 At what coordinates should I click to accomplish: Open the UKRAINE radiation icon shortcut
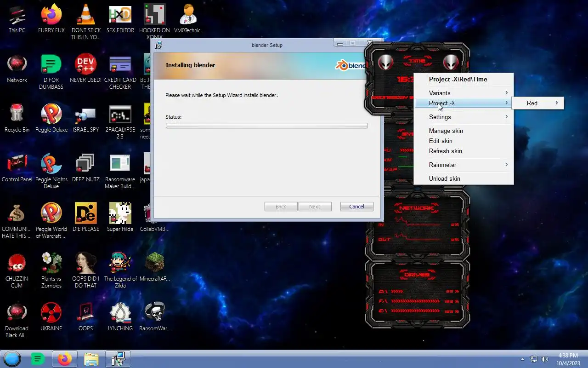click(x=51, y=316)
